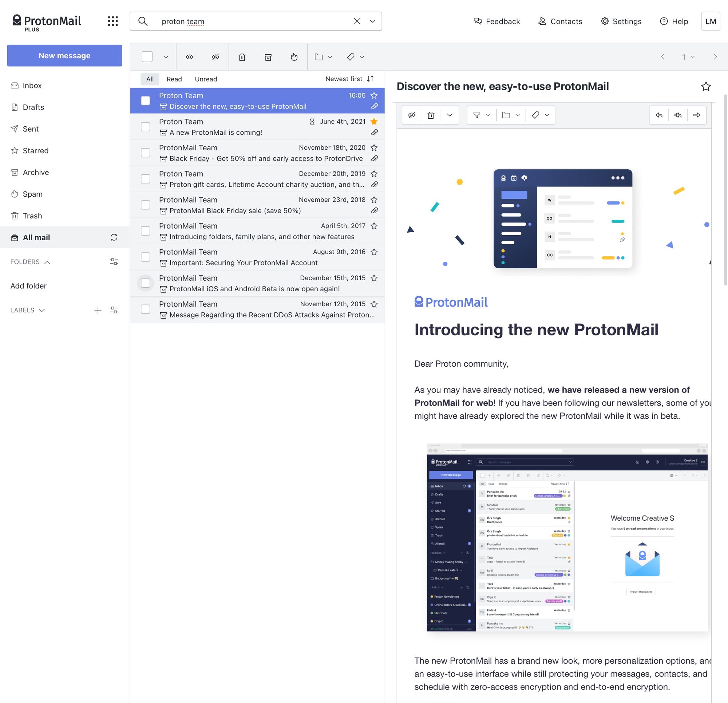This screenshot has height=703, width=728.
Task: Go to Spam folder
Action: click(65, 194)
